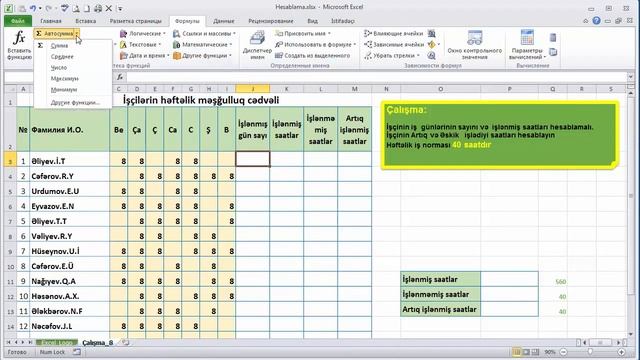Click the Redo icon in quick access

point(49,8)
